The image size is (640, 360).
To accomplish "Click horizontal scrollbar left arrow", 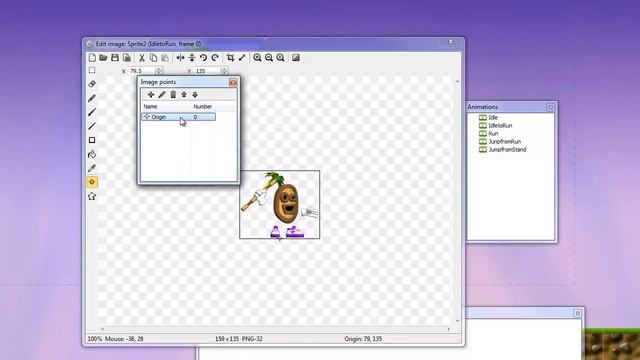I will 102,329.
